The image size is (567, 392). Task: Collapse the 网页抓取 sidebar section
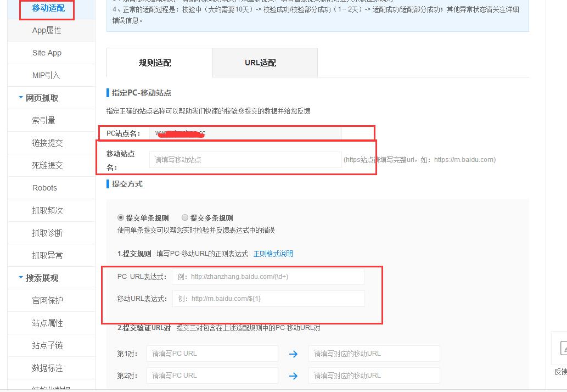pyautogui.click(x=21, y=98)
